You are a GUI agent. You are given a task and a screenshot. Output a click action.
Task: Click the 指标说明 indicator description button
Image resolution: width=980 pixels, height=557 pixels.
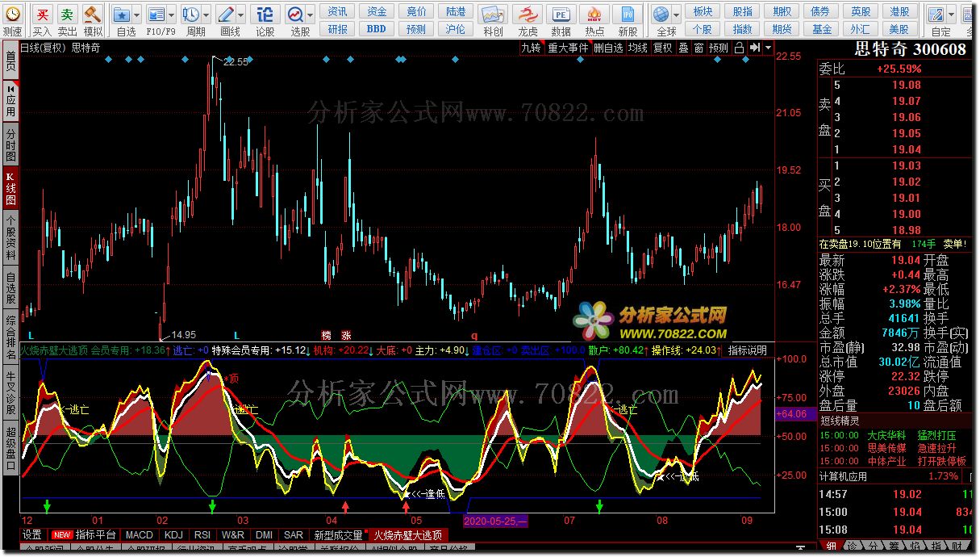point(748,350)
